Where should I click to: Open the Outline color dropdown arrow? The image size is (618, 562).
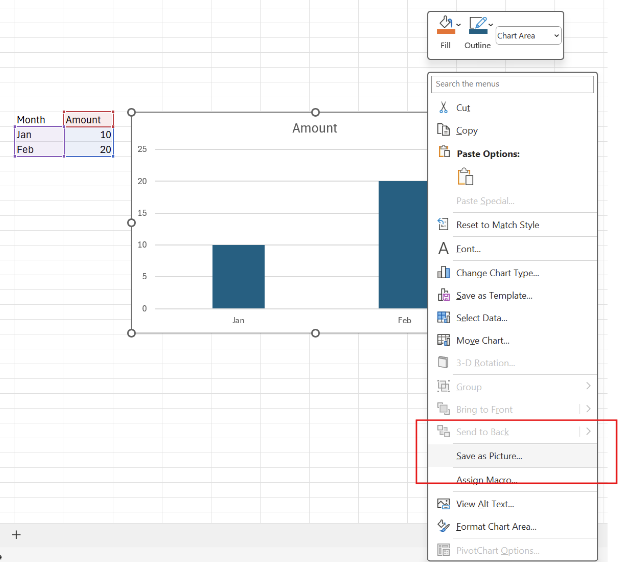(x=491, y=25)
